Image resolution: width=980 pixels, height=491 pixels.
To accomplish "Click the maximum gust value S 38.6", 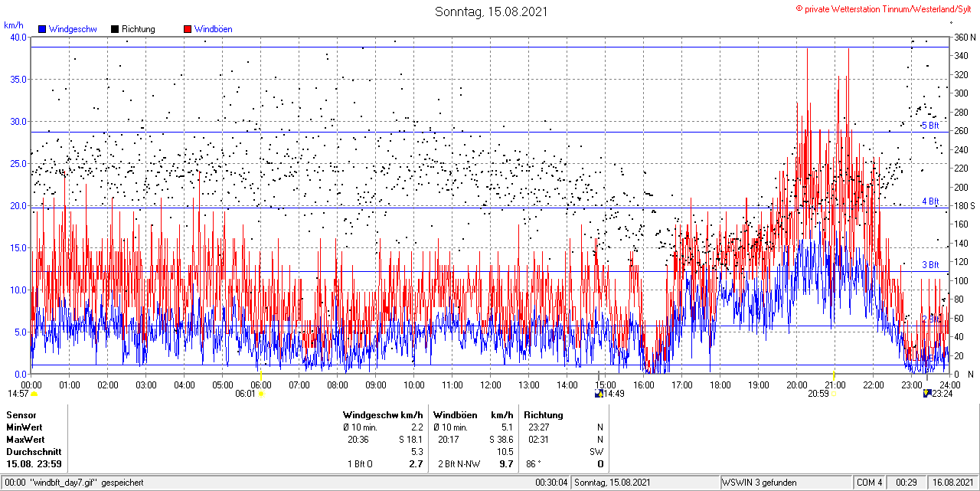I will pos(501,440).
